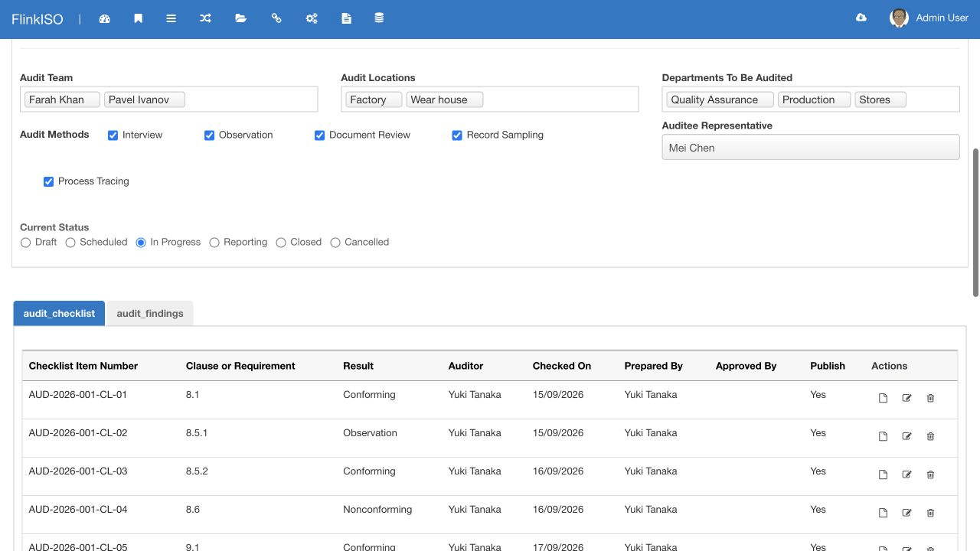Viewport: 980px width, 551px height.
Task: Open the Auditee Representative Mei Chen dropdown
Action: coord(810,148)
